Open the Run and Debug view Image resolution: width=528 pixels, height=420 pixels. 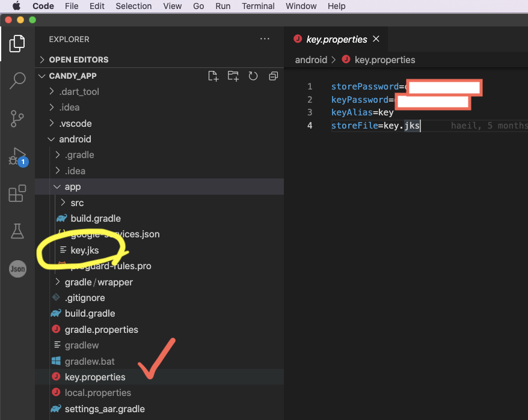point(17,156)
